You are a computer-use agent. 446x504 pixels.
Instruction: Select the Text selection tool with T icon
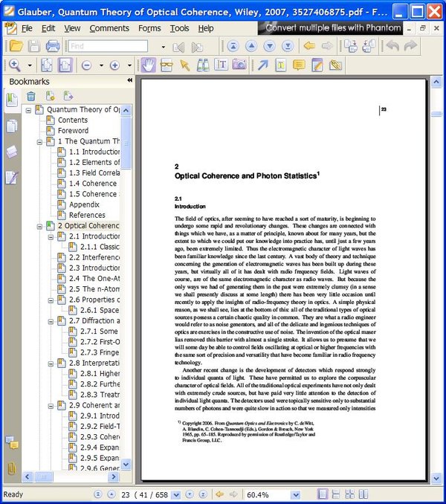[221, 65]
